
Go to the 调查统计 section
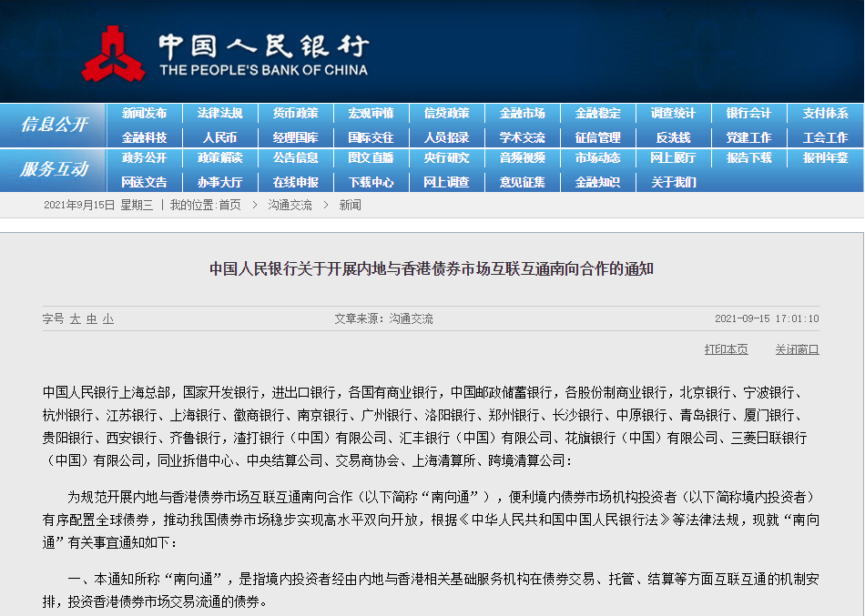pyautogui.click(x=673, y=114)
